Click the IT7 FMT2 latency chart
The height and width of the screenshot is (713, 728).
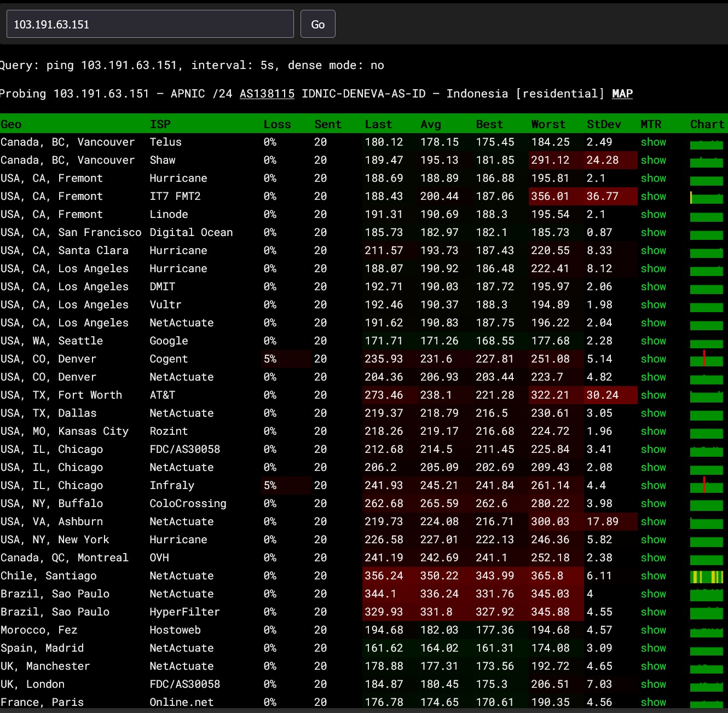coord(707,198)
